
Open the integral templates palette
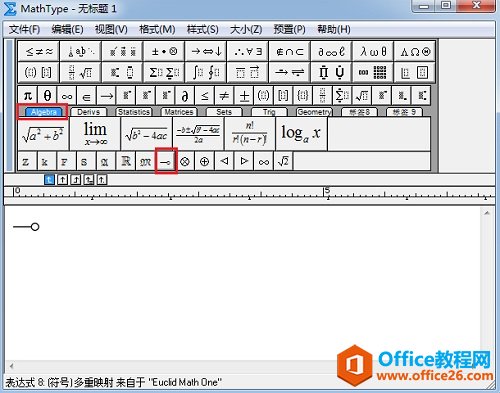[206, 72]
